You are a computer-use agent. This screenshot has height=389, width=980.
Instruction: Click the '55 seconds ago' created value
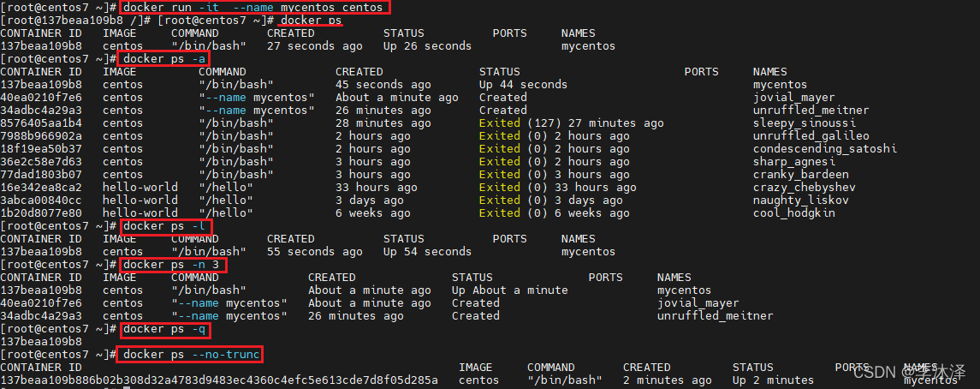coord(314,251)
